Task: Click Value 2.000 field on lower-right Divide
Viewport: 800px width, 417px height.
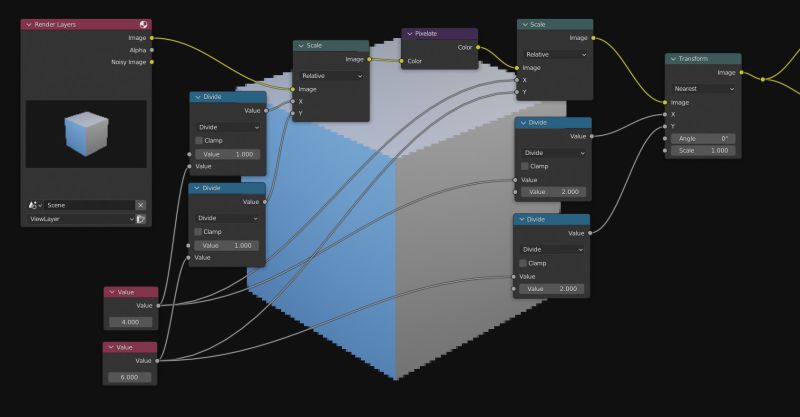Action: point(552,289)
